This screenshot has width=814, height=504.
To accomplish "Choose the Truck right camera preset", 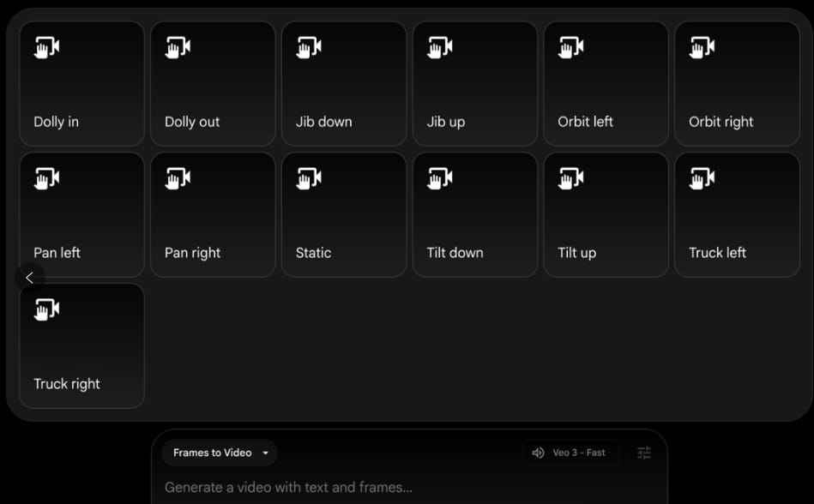I will (x=82, y=345).
